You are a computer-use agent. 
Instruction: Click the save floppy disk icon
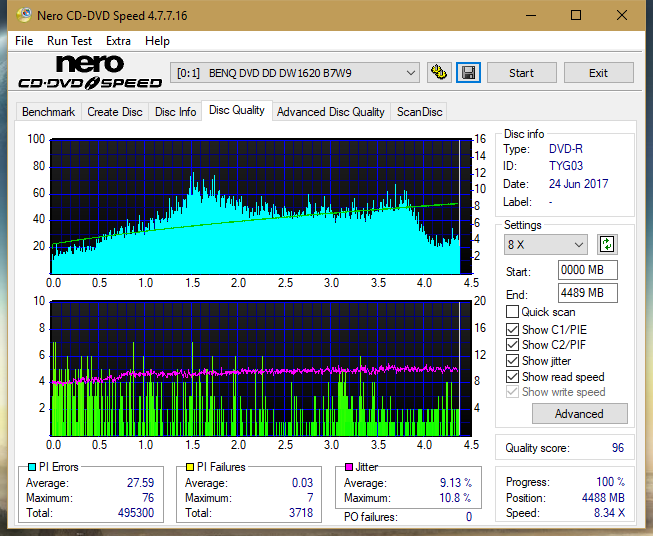(469, 73)
